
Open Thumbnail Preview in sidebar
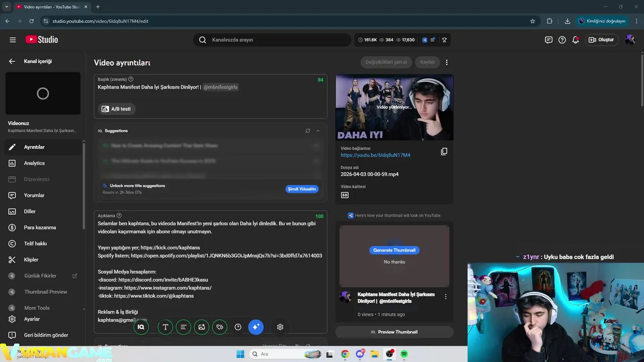coord(42,292)
